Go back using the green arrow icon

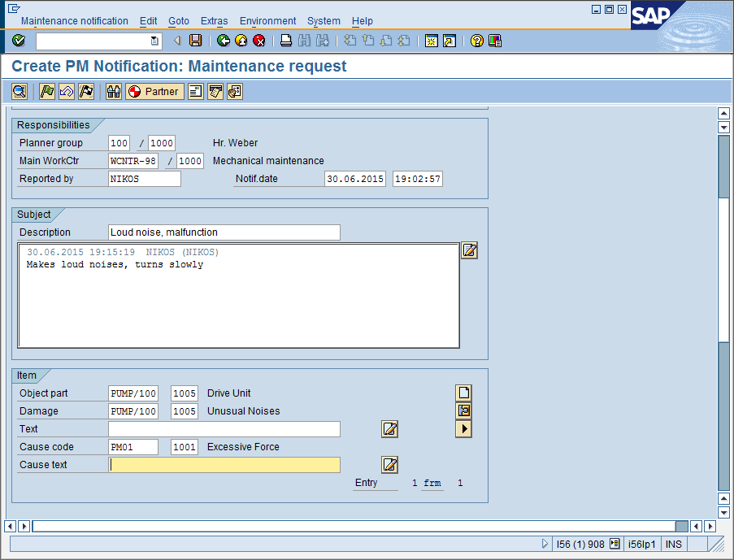224,41
